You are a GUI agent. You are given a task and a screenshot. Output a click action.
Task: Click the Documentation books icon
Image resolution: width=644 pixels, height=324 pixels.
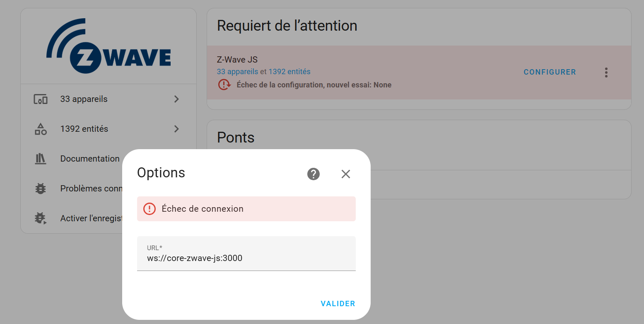coord(41,159)
